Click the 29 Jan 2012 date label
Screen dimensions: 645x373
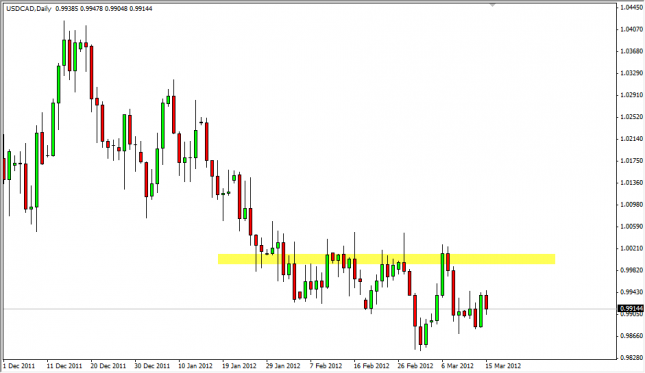pos(283,366)
